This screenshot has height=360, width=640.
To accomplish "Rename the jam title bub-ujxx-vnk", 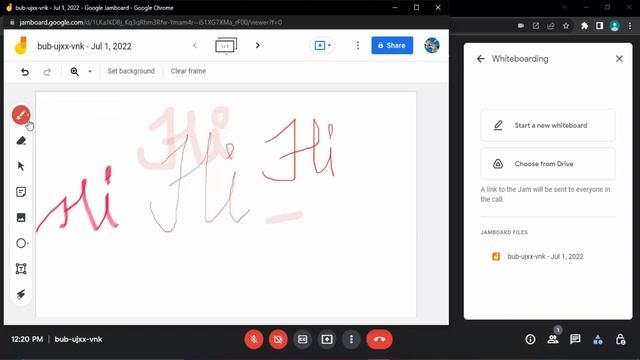I will 84,46.
